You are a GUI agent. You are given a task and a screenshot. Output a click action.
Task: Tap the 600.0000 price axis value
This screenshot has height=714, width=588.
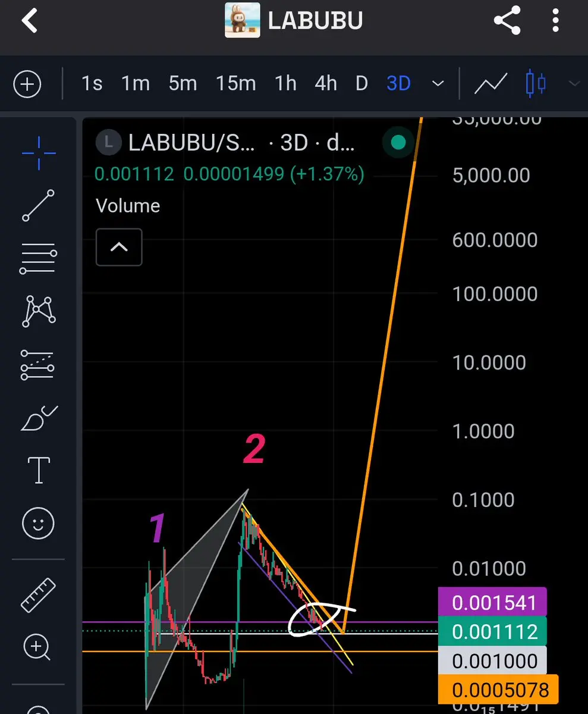tap(495, 240)
